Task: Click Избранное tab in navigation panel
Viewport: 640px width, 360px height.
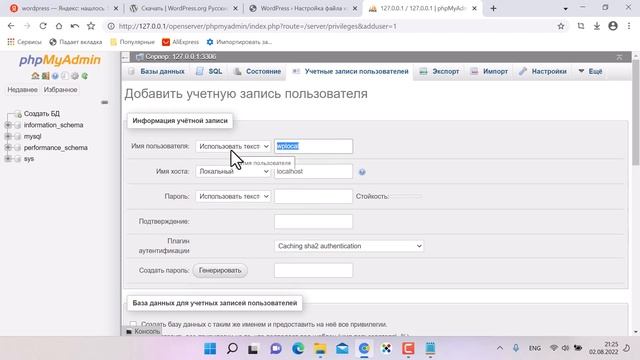Action: [x=60, y=90]
